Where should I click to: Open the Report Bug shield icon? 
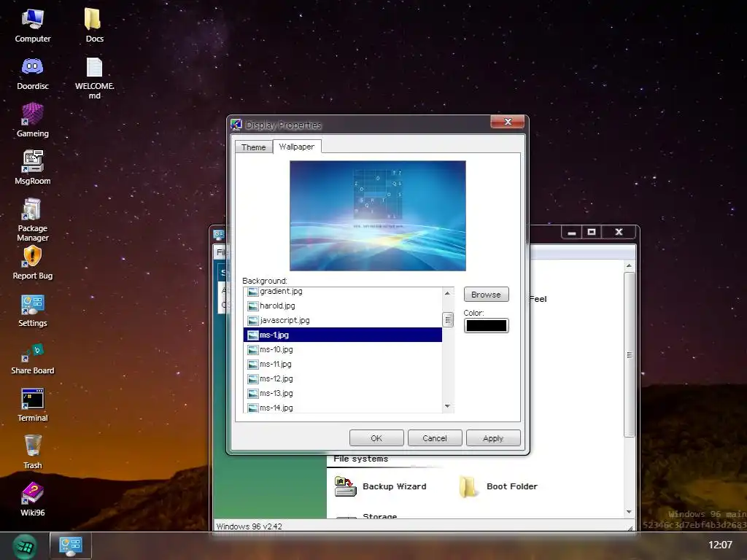coord(32,262)
